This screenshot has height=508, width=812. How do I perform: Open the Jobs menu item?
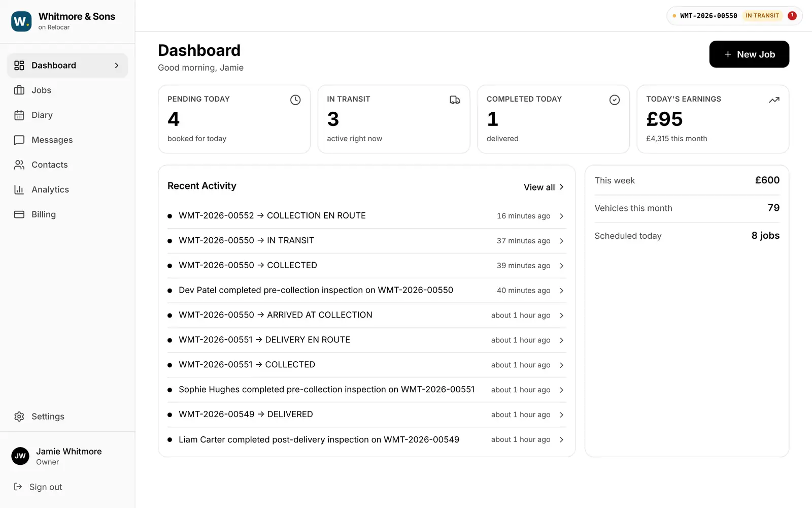point(67,90)
